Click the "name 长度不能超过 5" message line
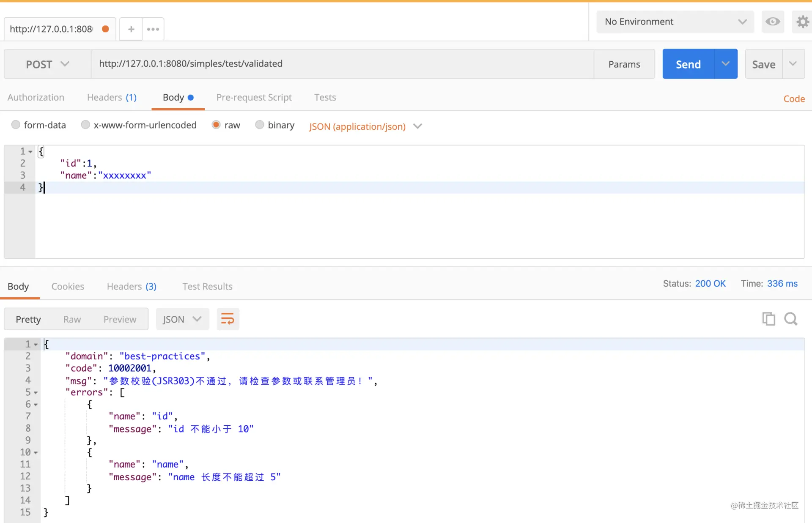Screen dimensions: 812x523 (x=195, y=477)
